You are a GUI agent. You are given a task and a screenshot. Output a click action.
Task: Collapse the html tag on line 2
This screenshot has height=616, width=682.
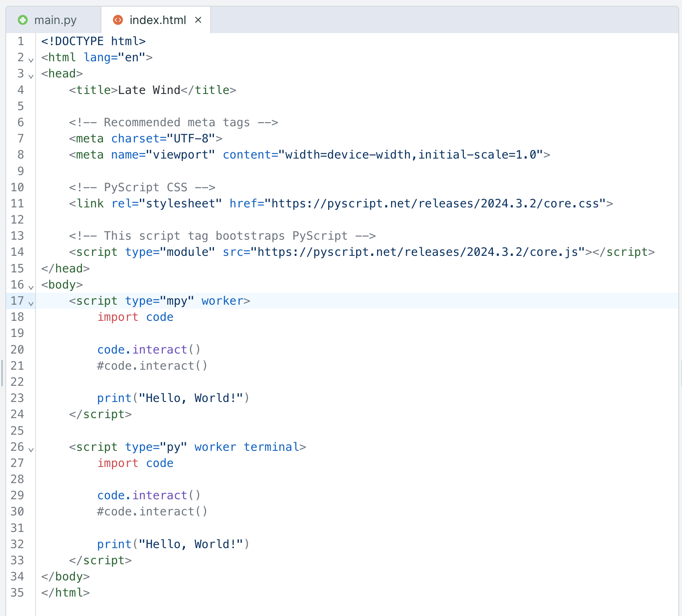pyautogui.click(x=31, y=60)
